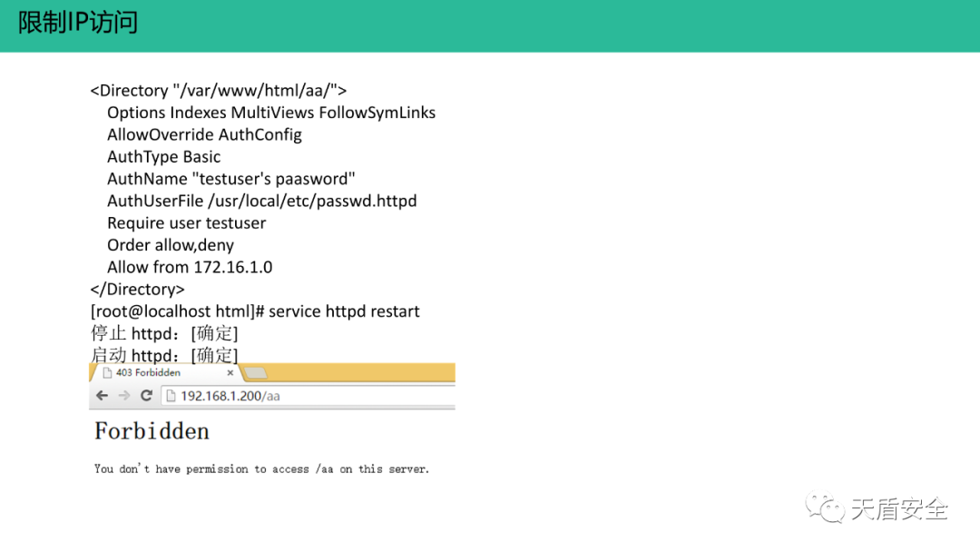Click the Allow from 172.16.1.0 line
Viewport: 980px width, 552px height.
coord(190,267)
